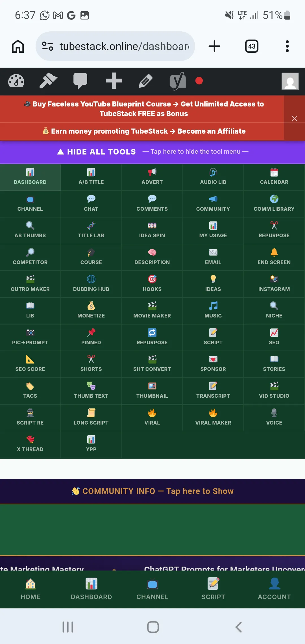Open the user avatar in admin bar

pyautogui.click(x=290, y=81)
